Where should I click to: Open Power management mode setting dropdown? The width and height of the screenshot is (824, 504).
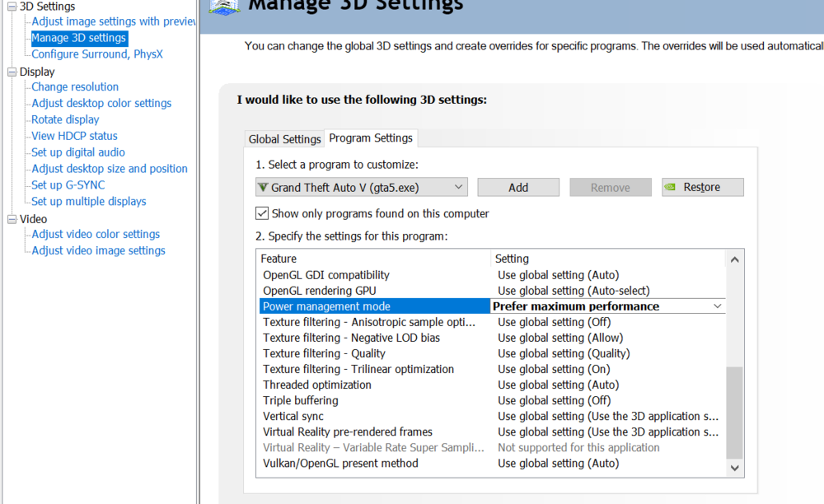[x=717, y=306]
